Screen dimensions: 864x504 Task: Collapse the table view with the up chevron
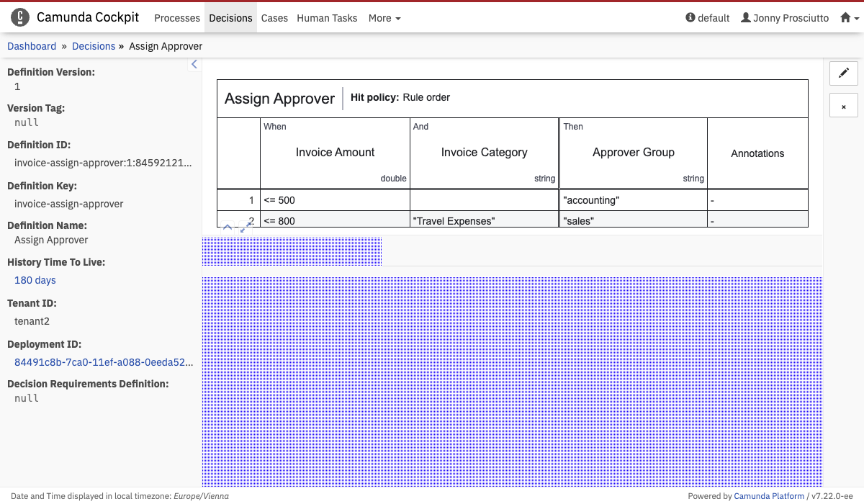(228, 227)
